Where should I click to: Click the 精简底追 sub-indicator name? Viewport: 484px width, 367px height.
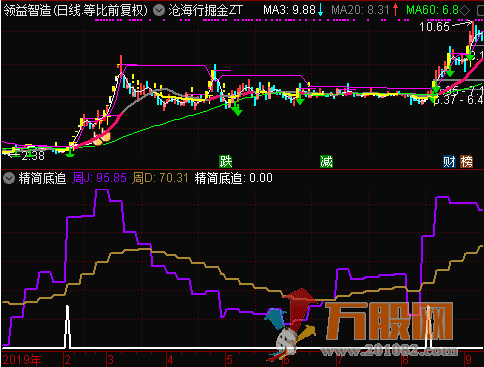42,178
